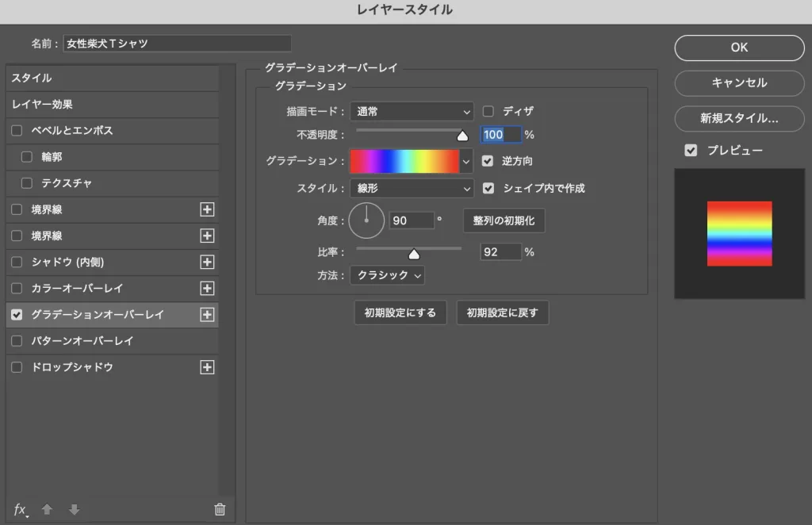The width and height of the screenshot is (812, 525).
Task: Click the fx add effect icon
Action: click(21, 509)
